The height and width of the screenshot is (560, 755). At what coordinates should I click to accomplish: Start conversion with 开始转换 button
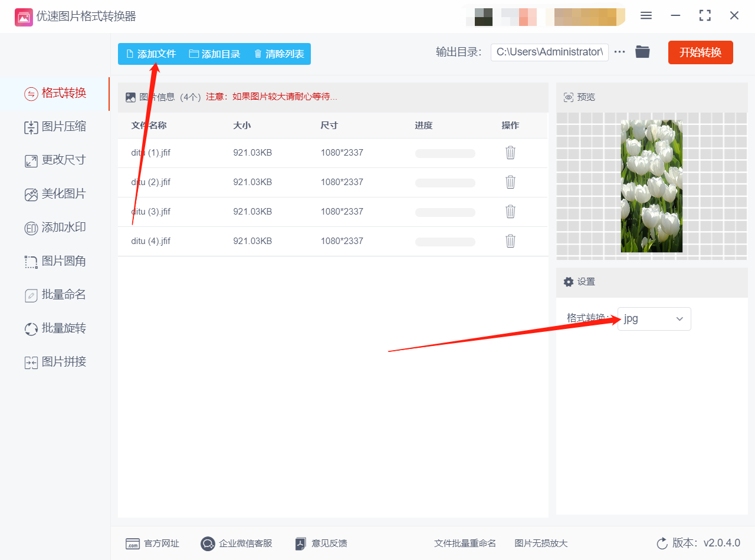pos(700,52)
